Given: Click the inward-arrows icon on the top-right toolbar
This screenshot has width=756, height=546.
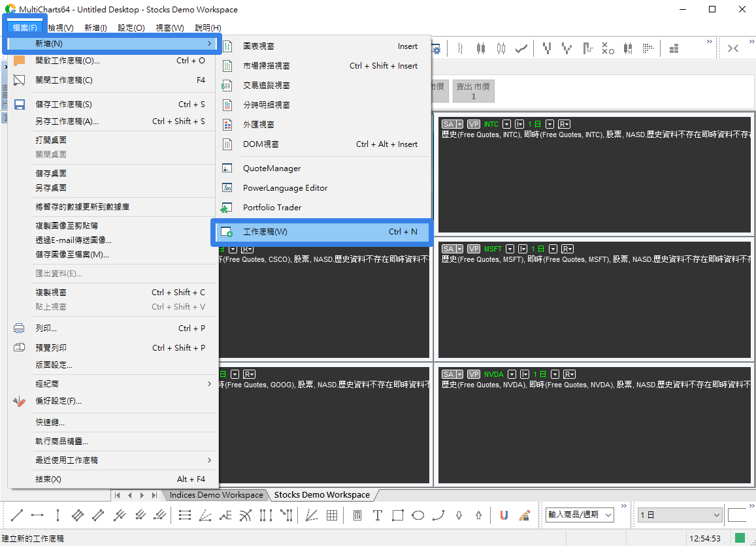Looking at the screenshot, I should tap(733, 48).
